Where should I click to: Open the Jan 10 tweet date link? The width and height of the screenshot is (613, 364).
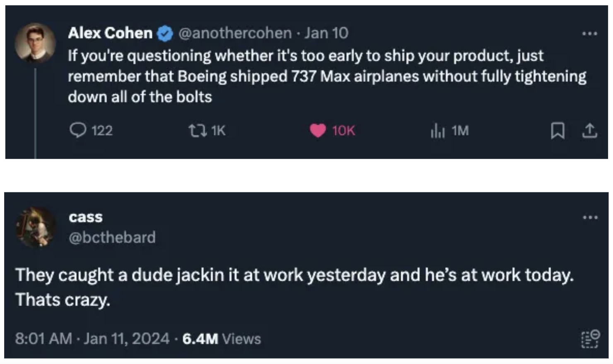[x=326, y=33]
